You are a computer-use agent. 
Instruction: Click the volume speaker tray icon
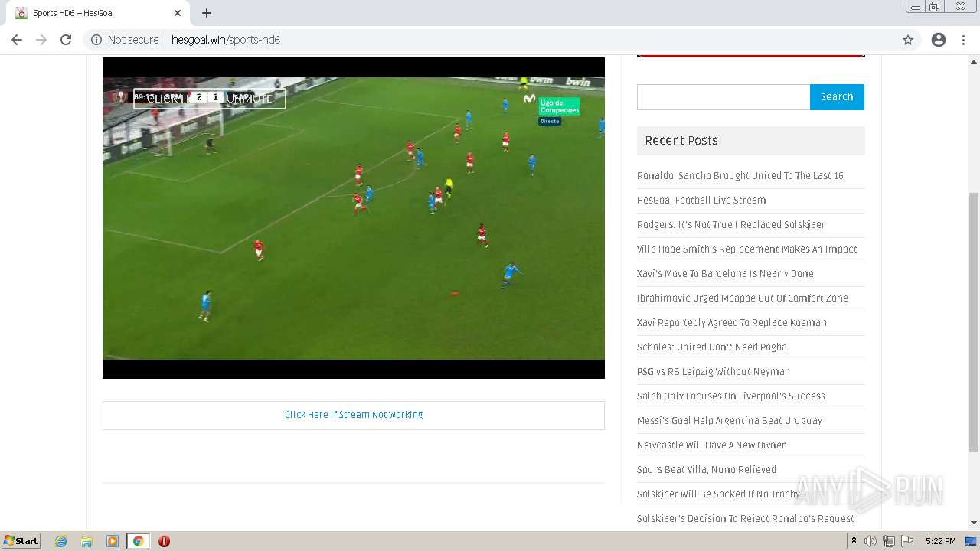[x=871, y=541]
